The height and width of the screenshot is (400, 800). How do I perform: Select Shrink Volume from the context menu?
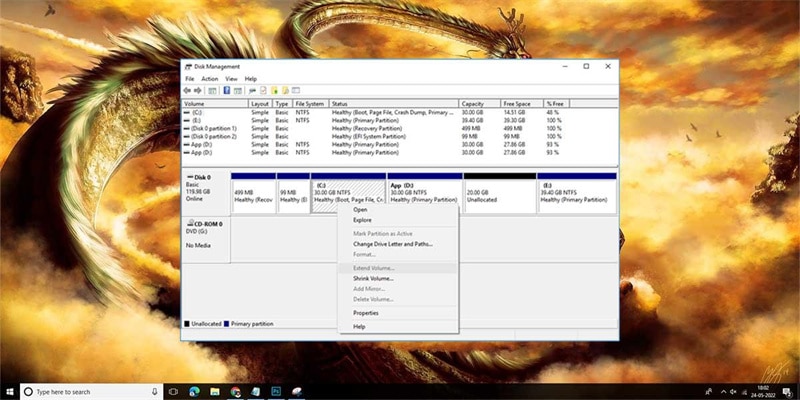pyautogui.click(x=398, y=279)
